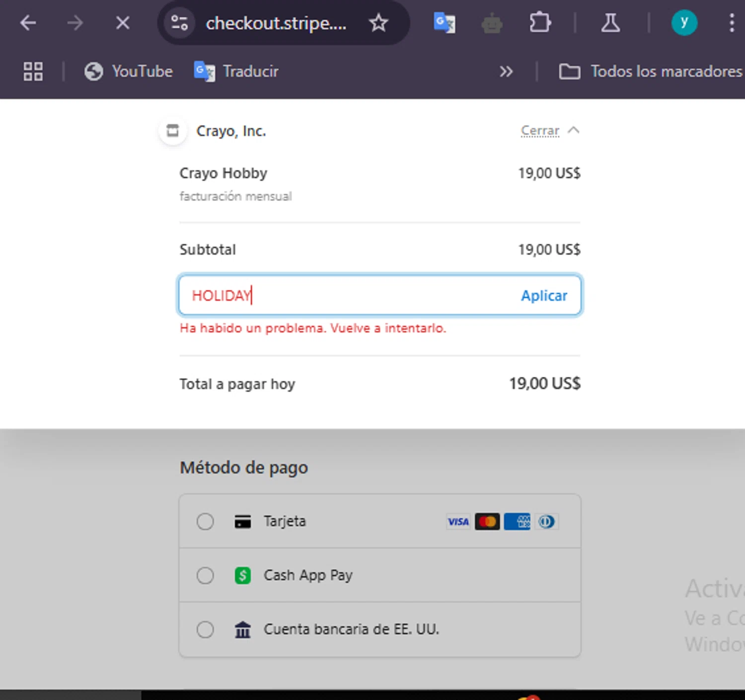745x700 pixels.
Task: Click the Mastercard logo
Action: [x=487, y=521]
